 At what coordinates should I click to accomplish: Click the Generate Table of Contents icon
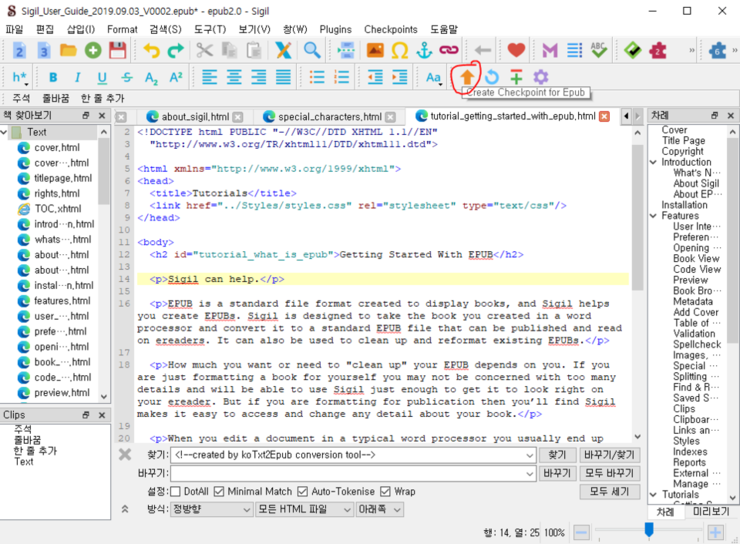[x=574, y=50]
